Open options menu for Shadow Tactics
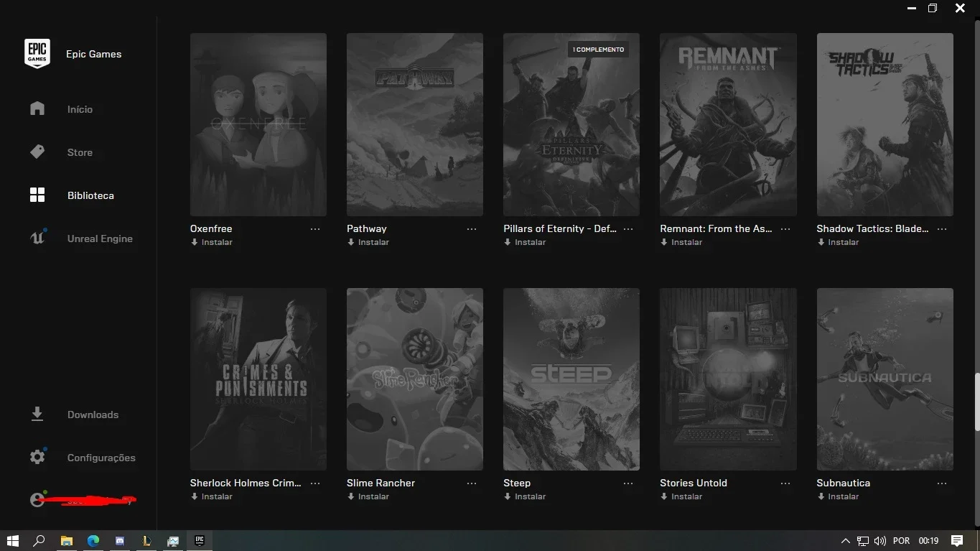980x551 pixels. point(942,228)
